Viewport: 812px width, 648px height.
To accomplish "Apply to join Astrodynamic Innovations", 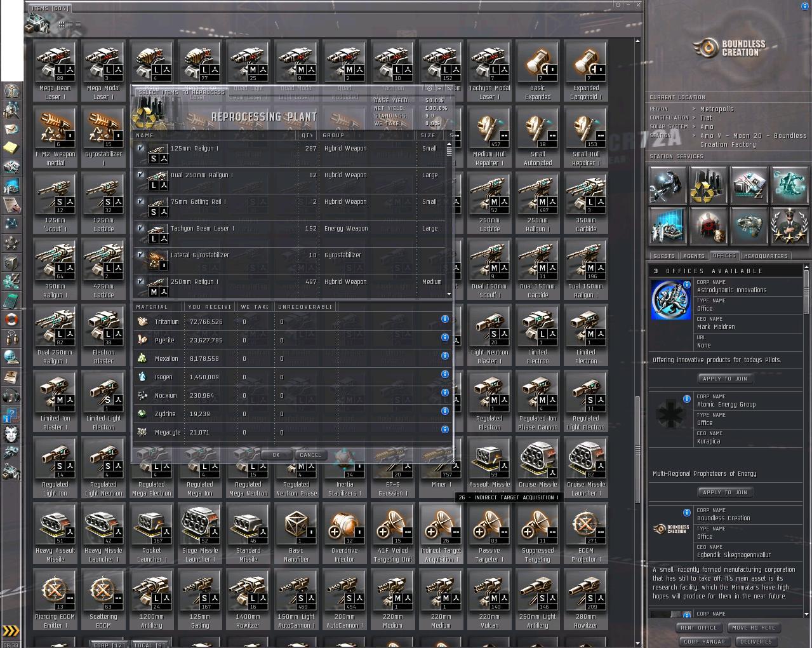I will pyautogui.click(x=724, y=379).
